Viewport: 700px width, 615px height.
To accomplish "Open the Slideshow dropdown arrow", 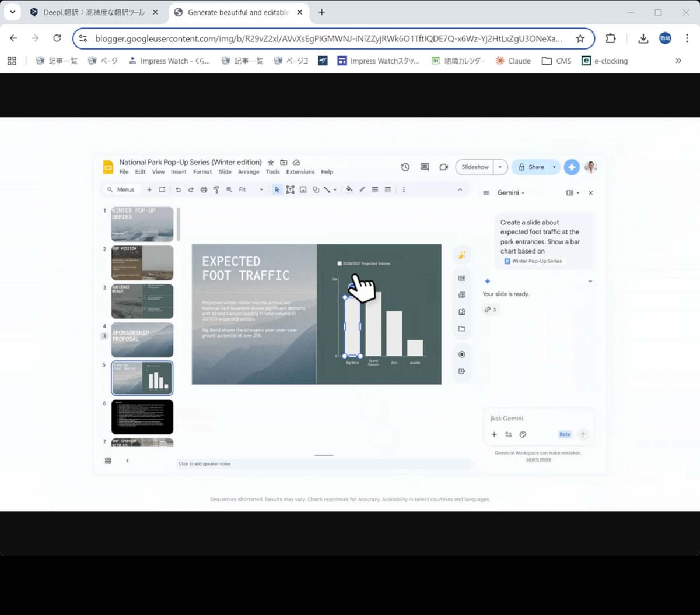I will tap(500, 167).
